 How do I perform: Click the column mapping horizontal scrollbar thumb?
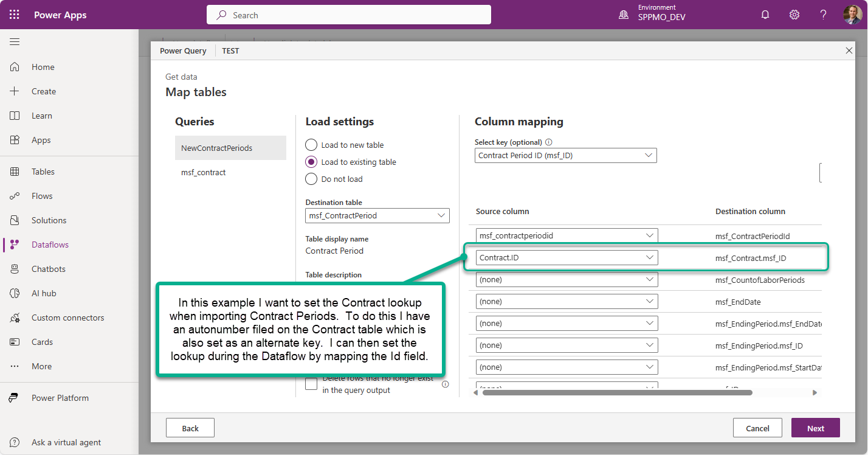click(x=618, y=392)
